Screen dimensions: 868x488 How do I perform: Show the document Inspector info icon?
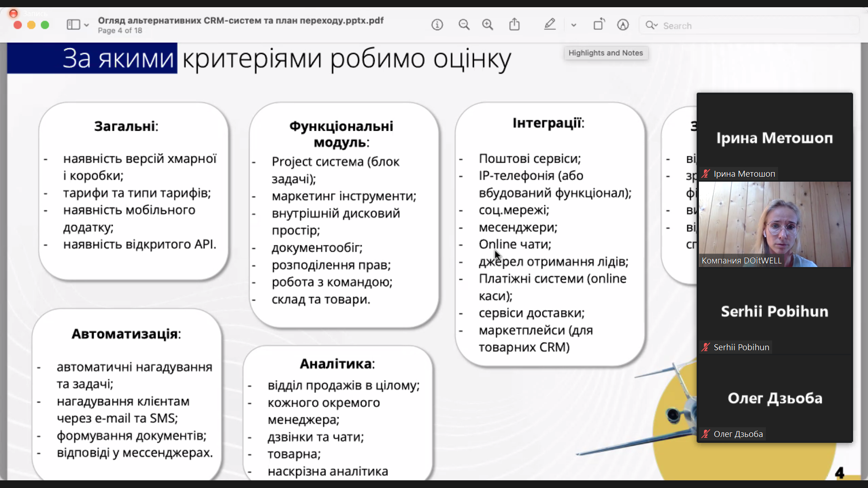[437, 25]
